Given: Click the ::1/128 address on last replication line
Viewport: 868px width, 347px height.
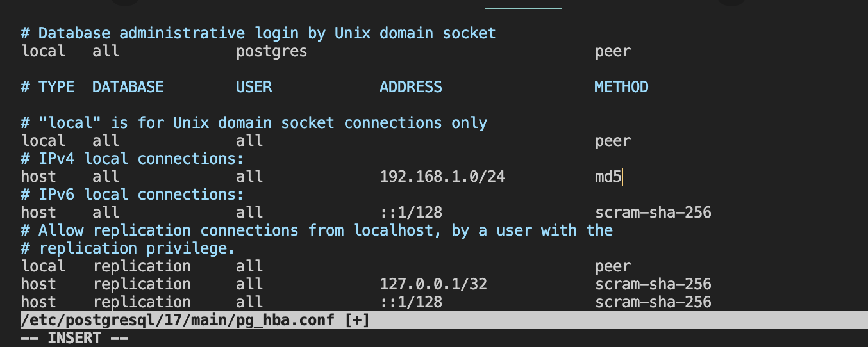Looking at the screenshot, I should 411,302.
